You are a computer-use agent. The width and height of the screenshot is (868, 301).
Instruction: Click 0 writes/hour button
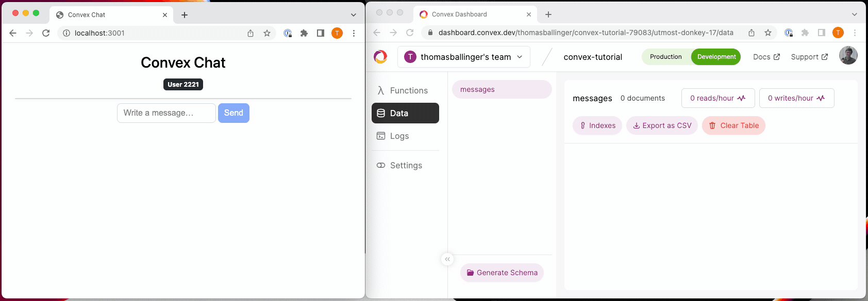(796, 98)
